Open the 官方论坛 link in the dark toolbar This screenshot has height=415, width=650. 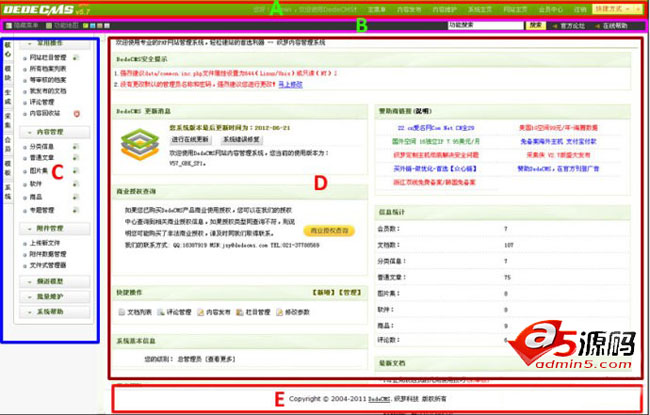(x=572, y=26)
